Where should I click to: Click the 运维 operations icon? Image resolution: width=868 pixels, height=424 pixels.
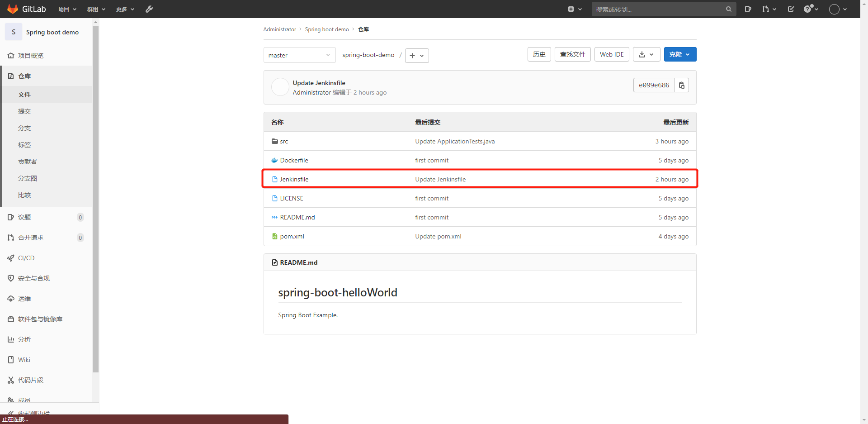(11, 299)
